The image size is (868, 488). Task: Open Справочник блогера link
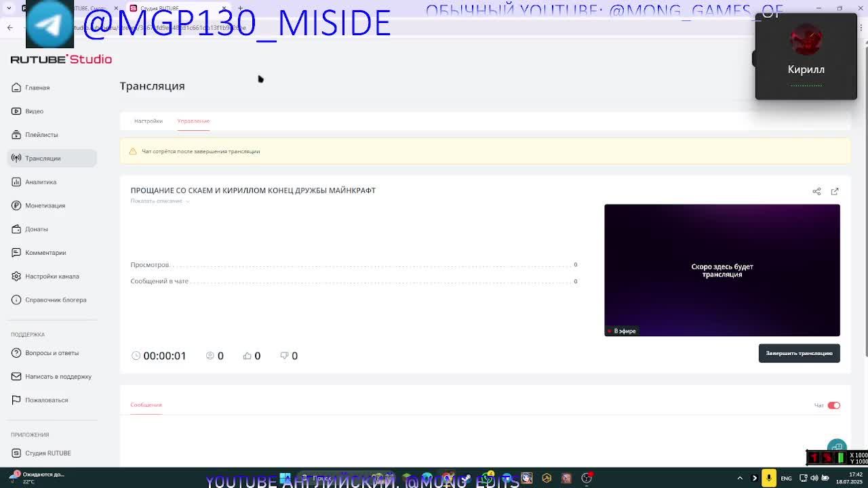[56, 300]
